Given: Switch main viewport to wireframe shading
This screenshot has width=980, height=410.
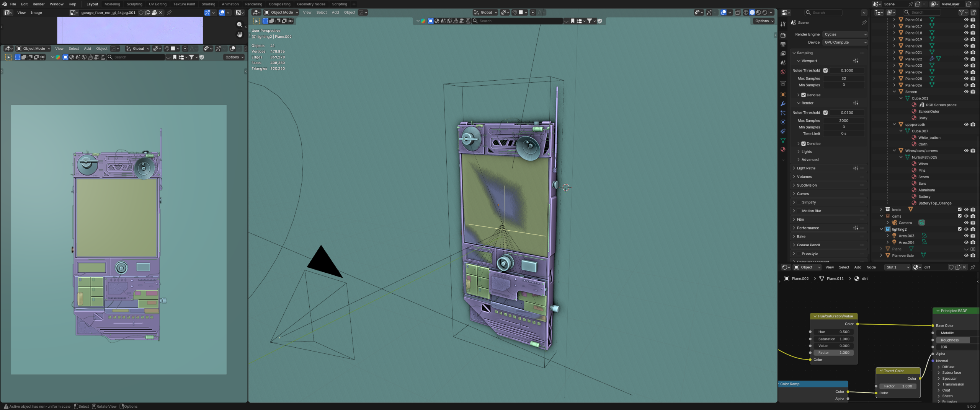Looking at the screenshot, I should click(x=746, y=12).
